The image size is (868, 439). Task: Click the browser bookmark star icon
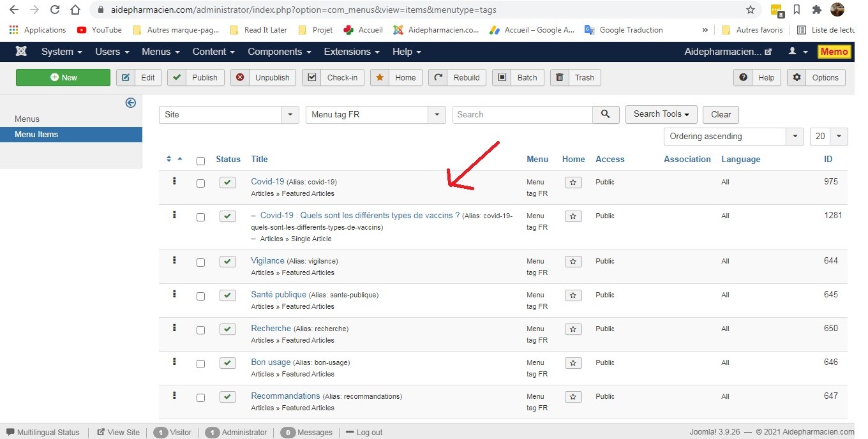pyautogui.click(x=751, y=10)
